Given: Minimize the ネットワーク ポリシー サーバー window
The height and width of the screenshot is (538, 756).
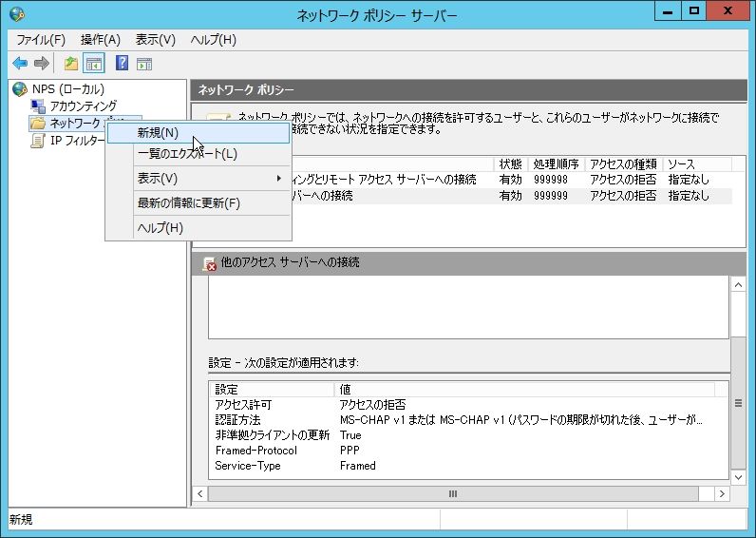Looking at the screenshot, I should (x=668, y=12).
